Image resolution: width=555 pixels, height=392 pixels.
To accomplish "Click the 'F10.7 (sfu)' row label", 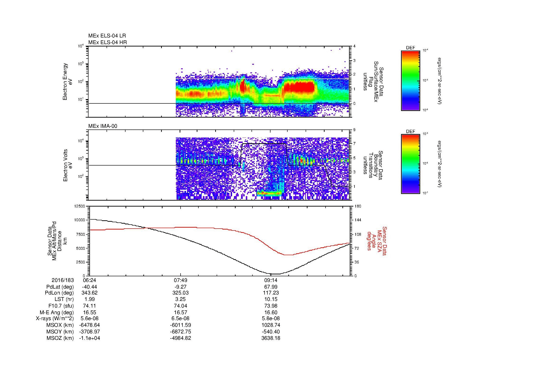I will pos(61,306).
